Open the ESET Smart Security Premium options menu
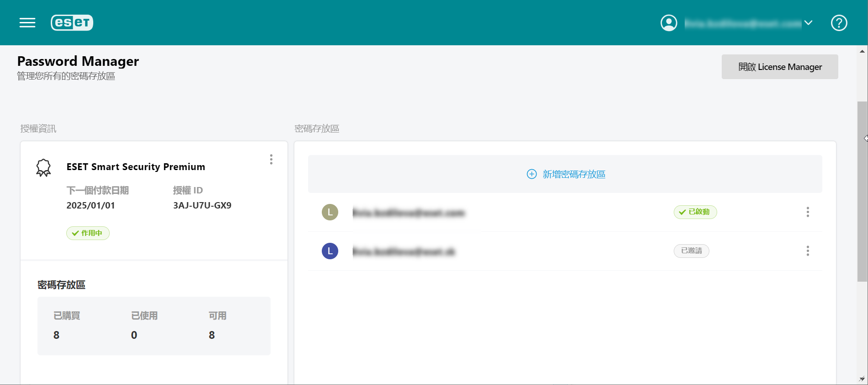The height and width of the screenshot is (385, 868). click(x=271, y=159)
